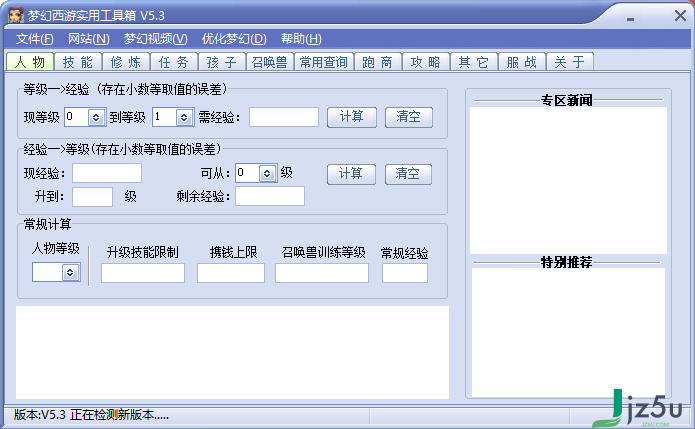Adjust the 人物等级 spinner arrows

(x=70, y=272)
